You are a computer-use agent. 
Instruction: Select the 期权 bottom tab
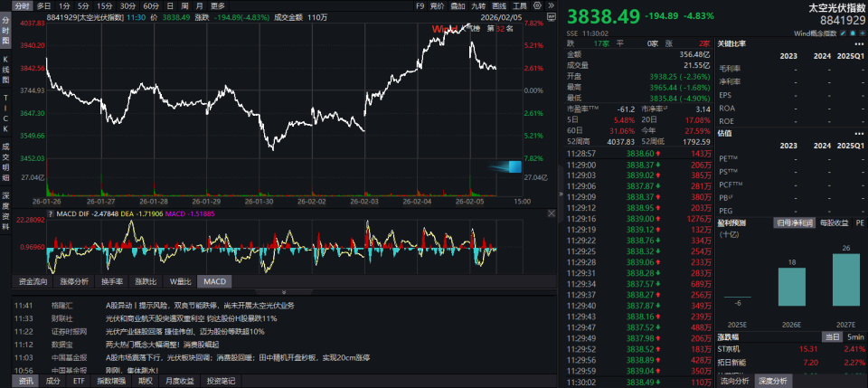click(x=145, y=381)
